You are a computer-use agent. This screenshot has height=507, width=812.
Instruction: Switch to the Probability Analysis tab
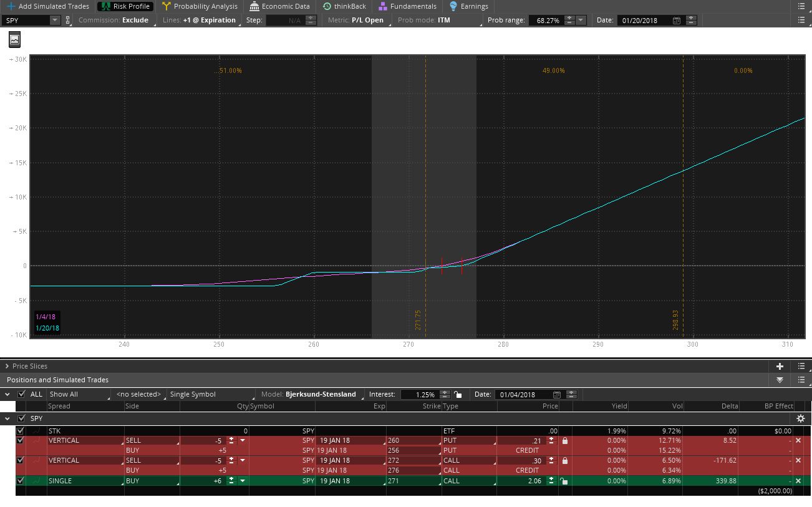(200, 6)
